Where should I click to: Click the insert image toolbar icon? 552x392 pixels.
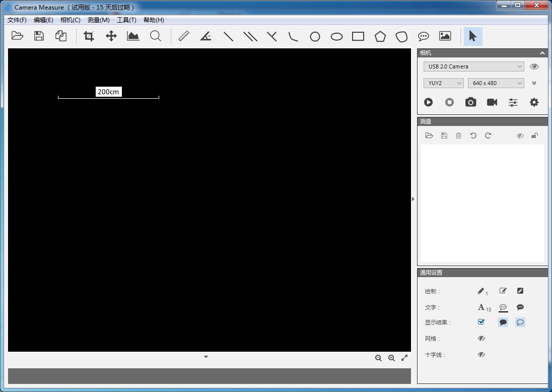[x=445, y=36]
